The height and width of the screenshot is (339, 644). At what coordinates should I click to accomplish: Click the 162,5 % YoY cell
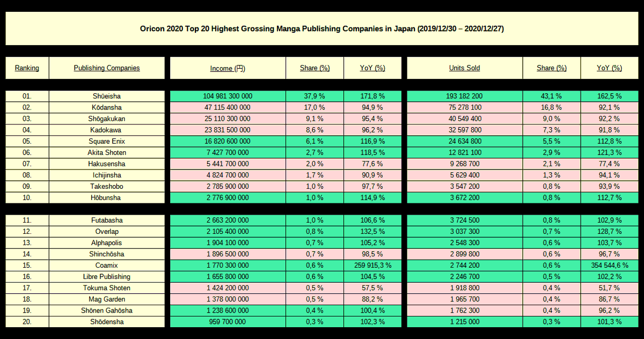point(610,96)
